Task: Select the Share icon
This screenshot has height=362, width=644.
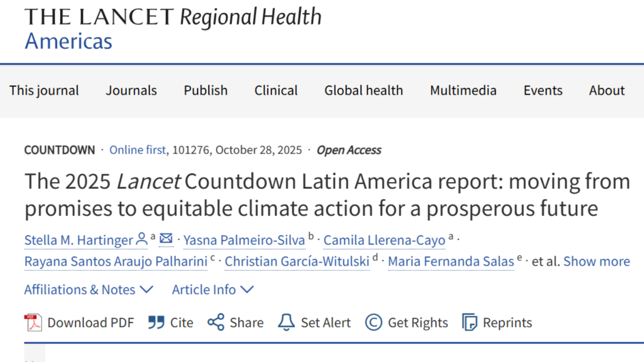Action: pyautogui.click(x=216, y=322)
